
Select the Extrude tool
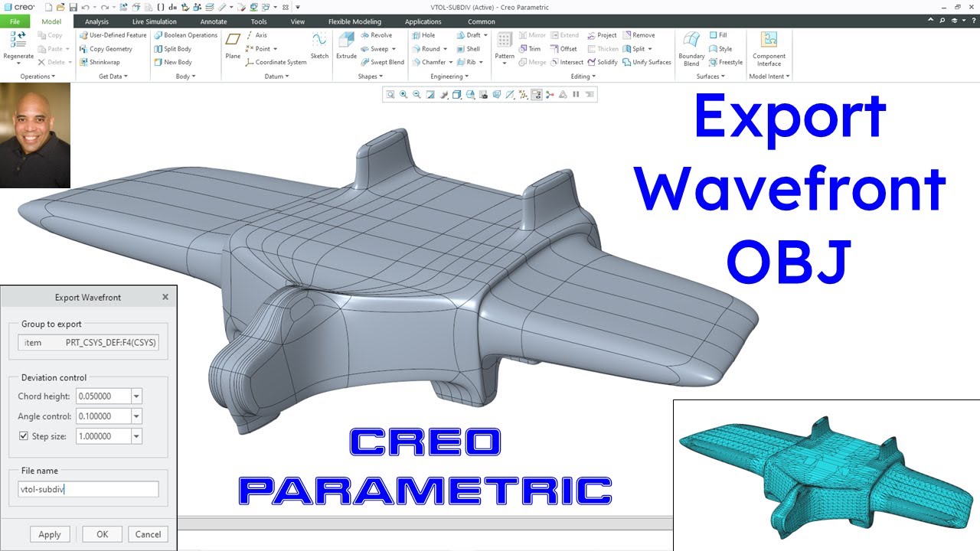click(346, 45)
